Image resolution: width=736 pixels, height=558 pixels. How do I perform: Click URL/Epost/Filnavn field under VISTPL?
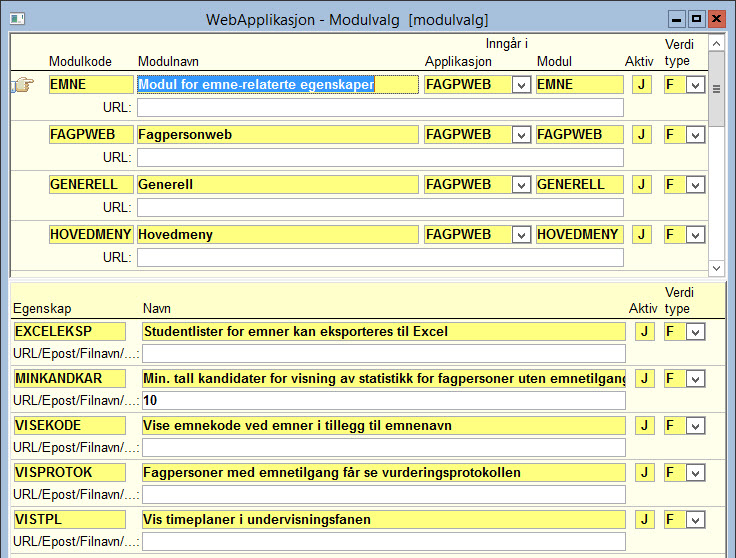384,541
